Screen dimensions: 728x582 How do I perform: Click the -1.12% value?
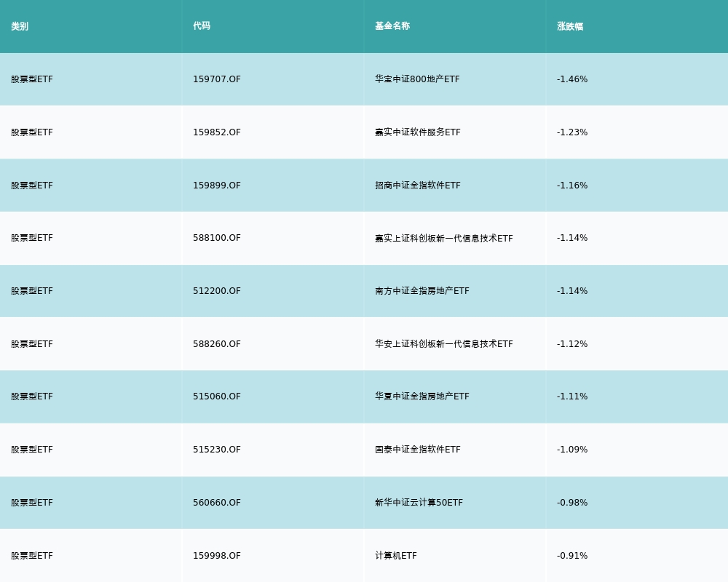[x=572, y=344]
